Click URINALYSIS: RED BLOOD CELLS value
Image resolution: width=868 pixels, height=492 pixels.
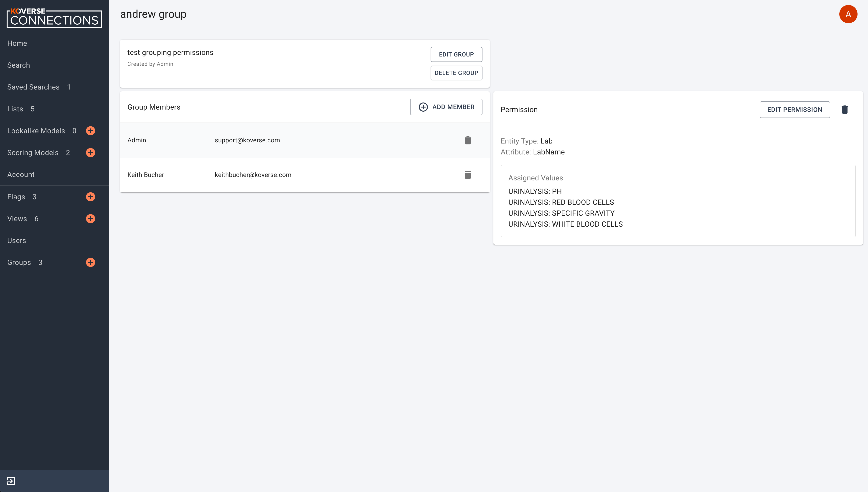(561, 202)
